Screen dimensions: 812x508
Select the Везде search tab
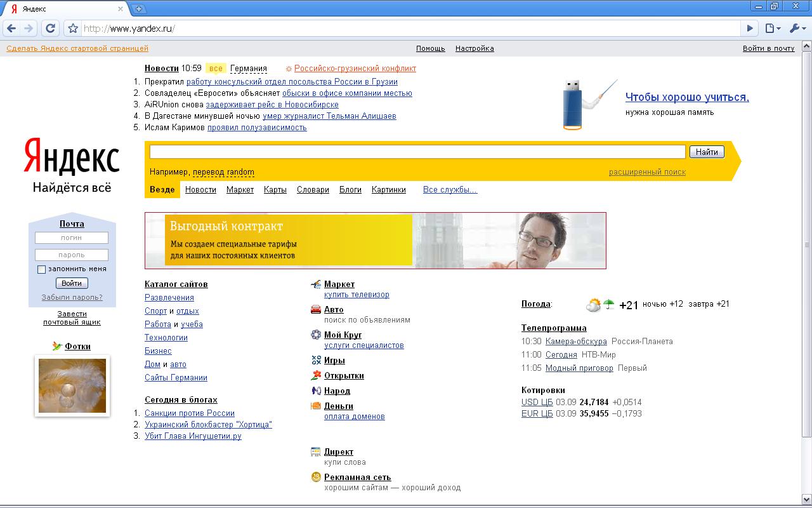coord(162,189)
